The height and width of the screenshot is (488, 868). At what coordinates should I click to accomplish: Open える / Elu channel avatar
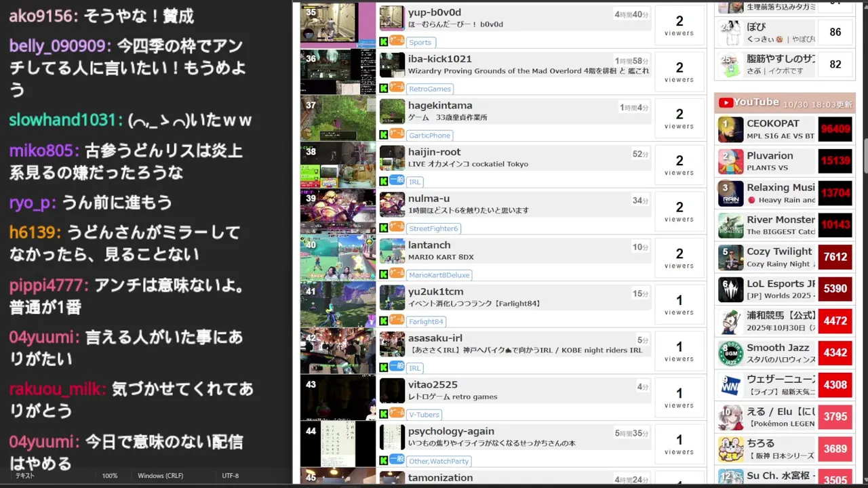click(x=730, y=418)
